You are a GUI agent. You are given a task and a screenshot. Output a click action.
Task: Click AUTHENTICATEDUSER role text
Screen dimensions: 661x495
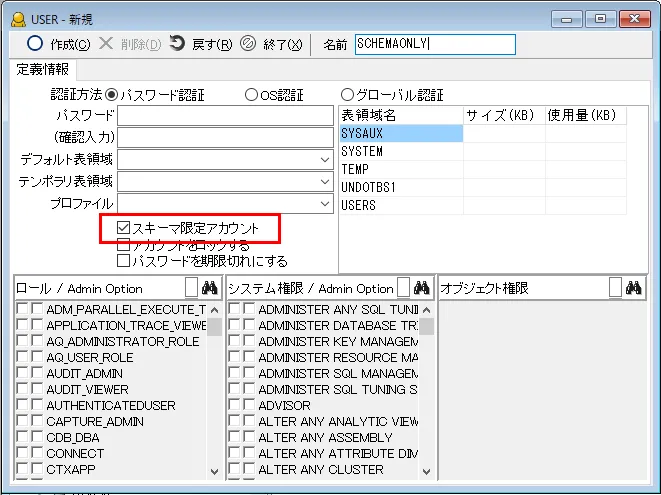(111, 405)
